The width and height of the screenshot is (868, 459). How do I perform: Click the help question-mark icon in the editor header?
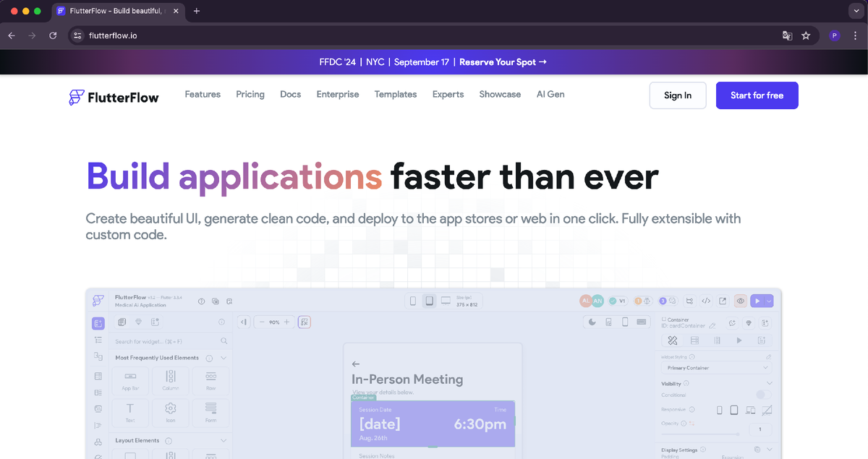(202, 301)
